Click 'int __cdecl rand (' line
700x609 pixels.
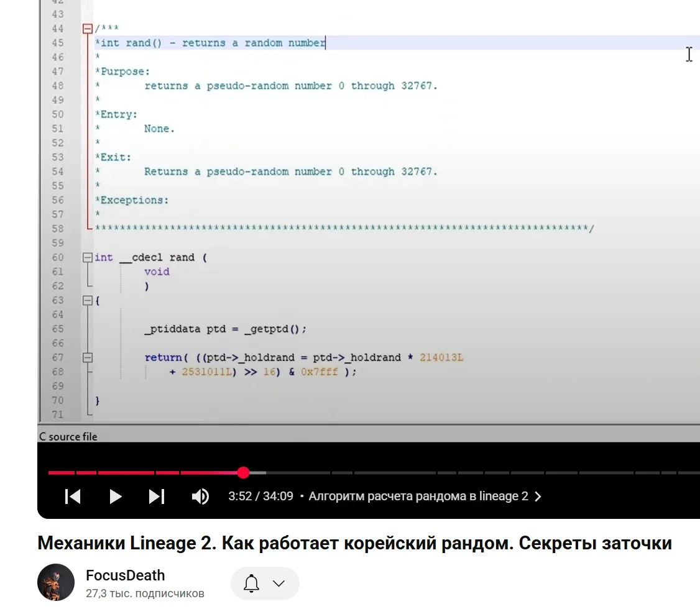pos(151,257)
